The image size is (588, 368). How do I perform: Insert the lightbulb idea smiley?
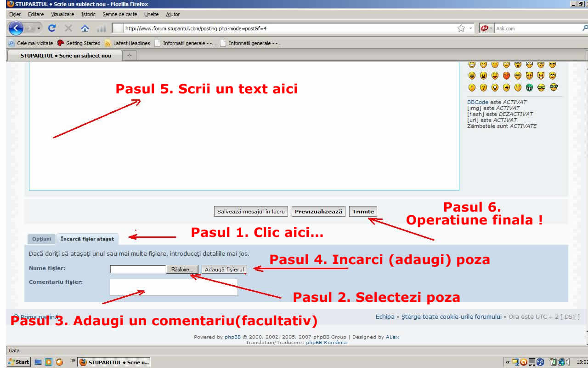pos(495,87)
